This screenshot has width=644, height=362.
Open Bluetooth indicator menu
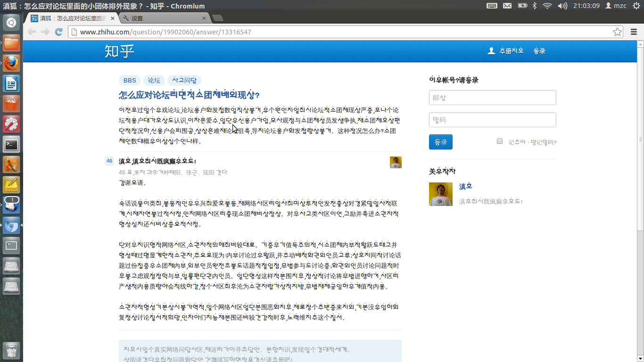tap(535, 6)
